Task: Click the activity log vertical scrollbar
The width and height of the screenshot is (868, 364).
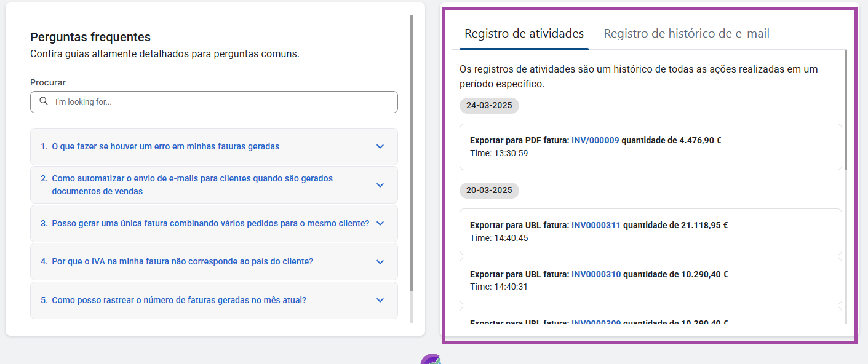Action: click(x=846, y=111)
